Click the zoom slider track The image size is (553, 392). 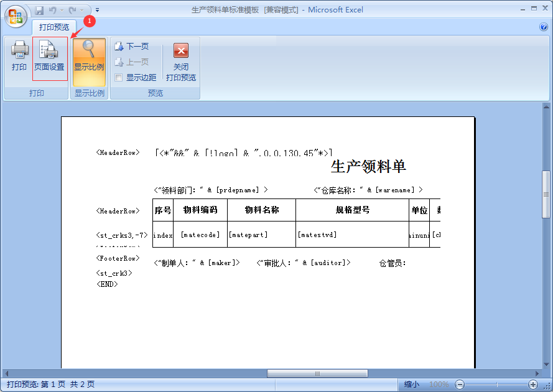[496, 385]
